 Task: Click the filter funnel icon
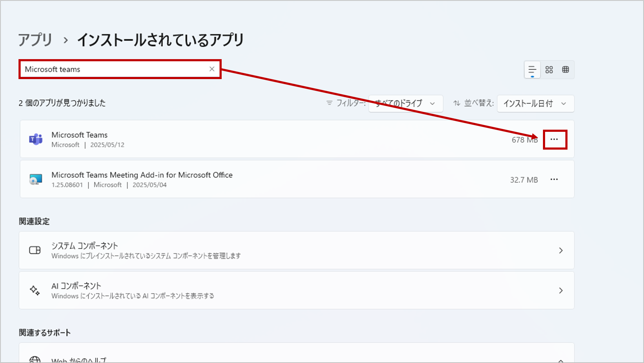point(329,103)
